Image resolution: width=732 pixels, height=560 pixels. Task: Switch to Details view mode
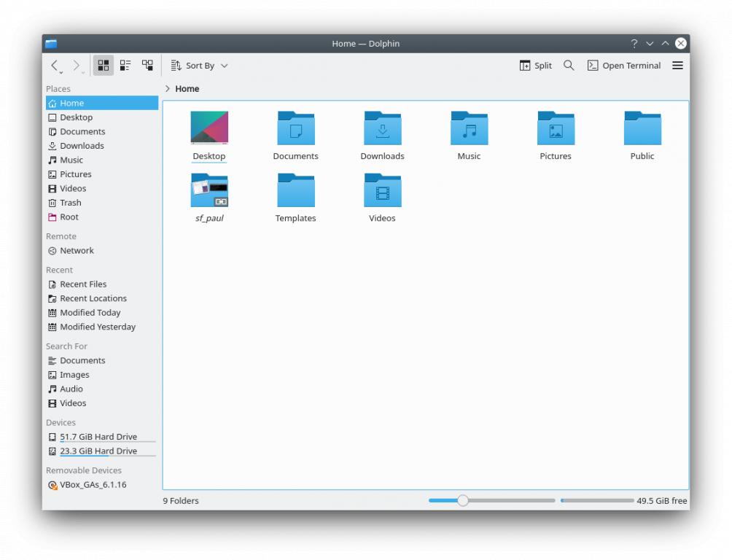pyautogui.click(x=147, y=66)
